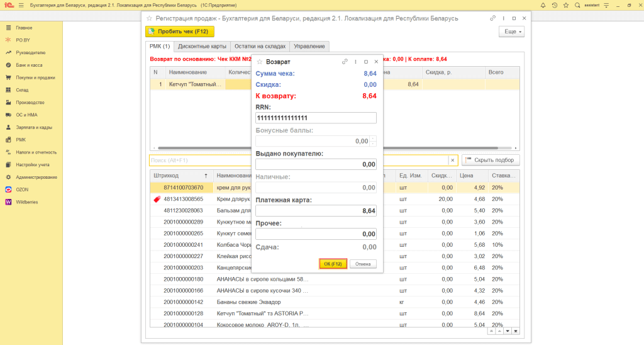Select Кокосовое молоко AROY-D row

pos(335,324)
